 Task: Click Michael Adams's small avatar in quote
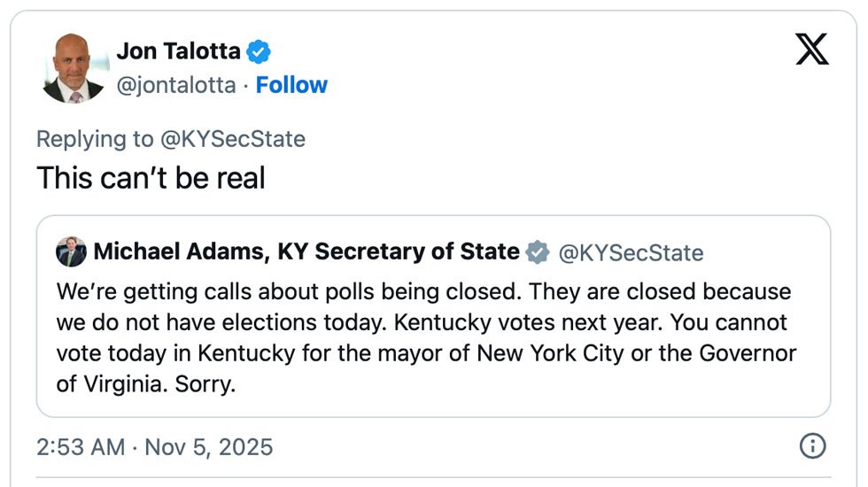(71, 252)
